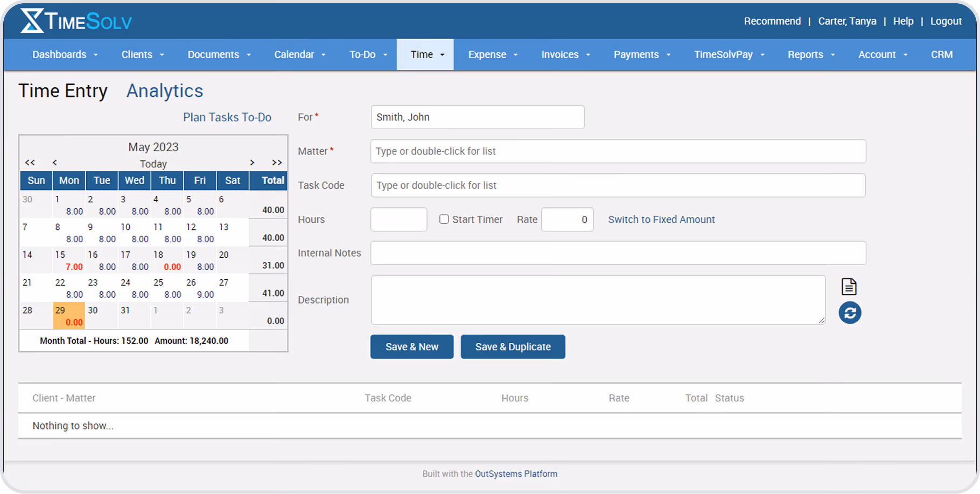Select May 1 in the calendar
Screen dimensions: 980x494
69,205
